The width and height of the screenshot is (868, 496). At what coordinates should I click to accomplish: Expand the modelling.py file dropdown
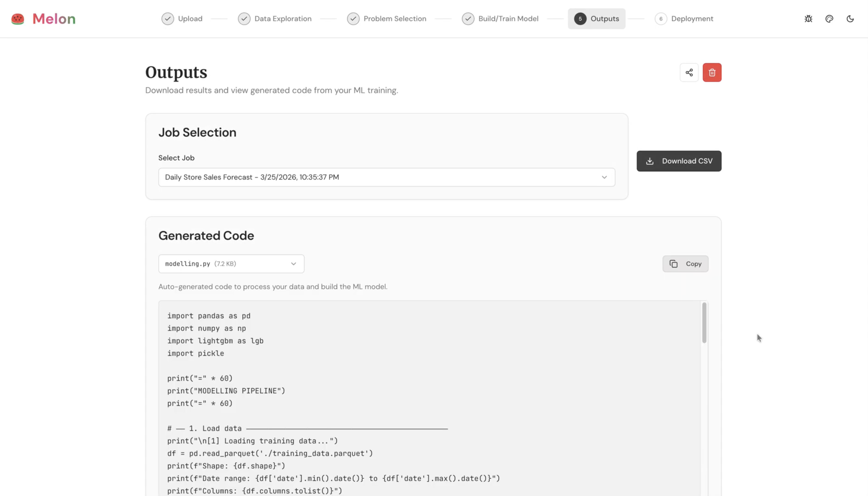click(x=231, y=264)
